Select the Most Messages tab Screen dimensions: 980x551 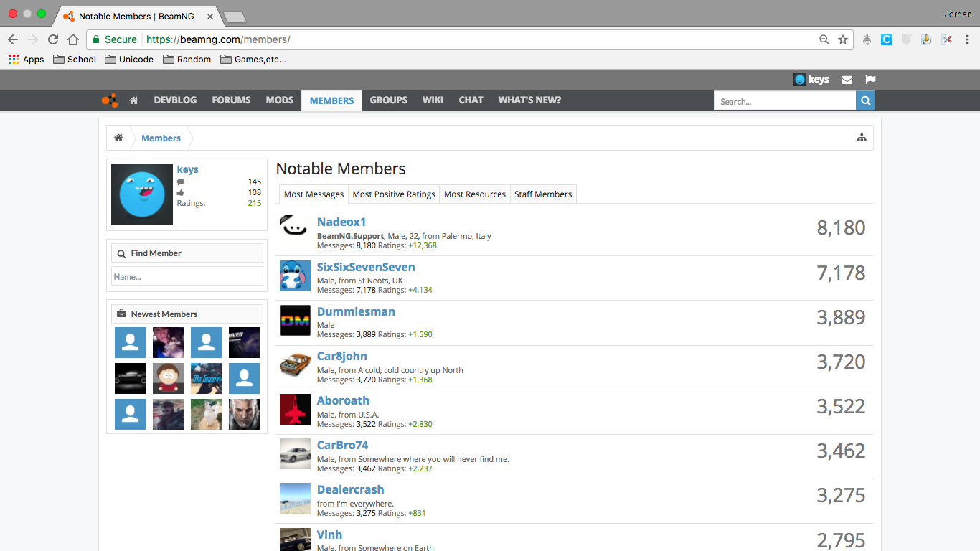314,194
